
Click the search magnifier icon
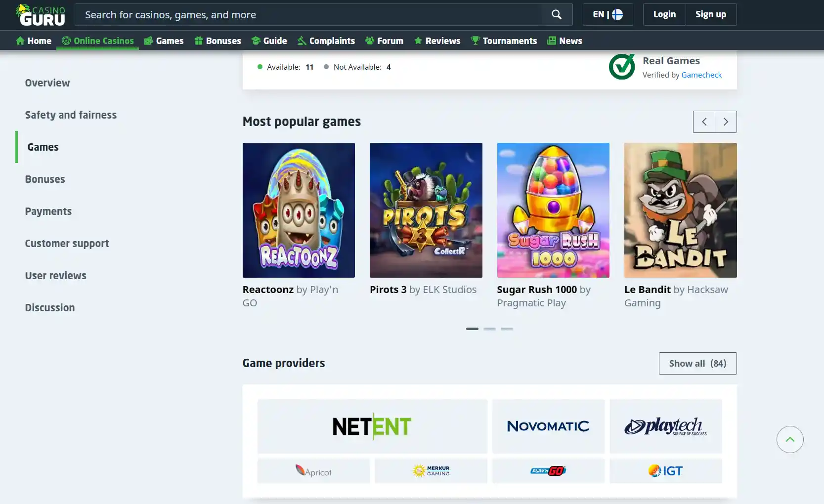(x=557, y=15)
